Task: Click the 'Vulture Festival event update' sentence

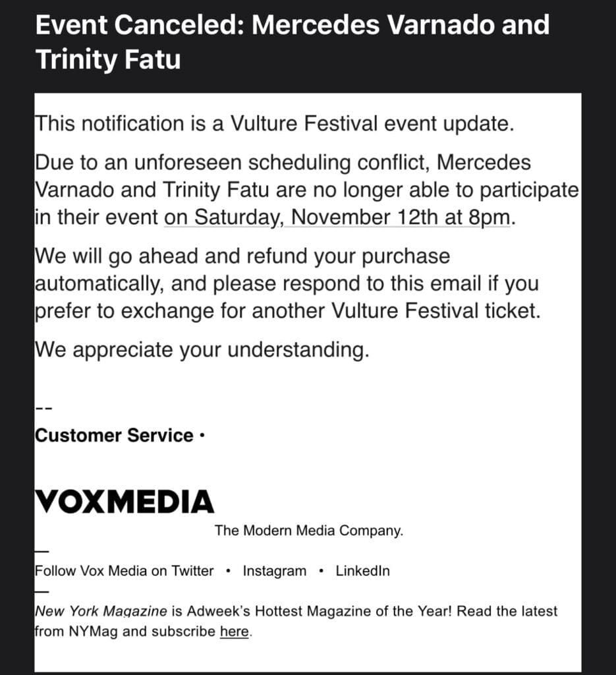Action: pyautogui.click(x=274, y=123)
